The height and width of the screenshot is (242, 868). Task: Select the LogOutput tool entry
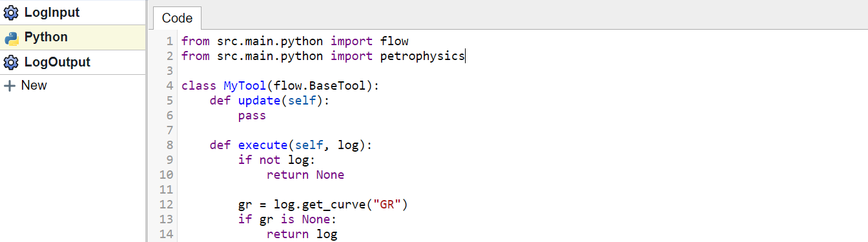pos(73,63)
